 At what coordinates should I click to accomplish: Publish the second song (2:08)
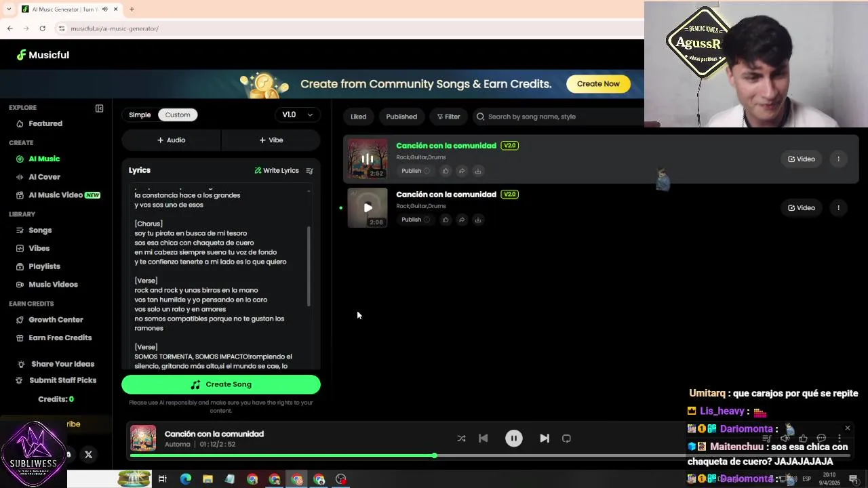pyautogui.click(x=415, y=220)
